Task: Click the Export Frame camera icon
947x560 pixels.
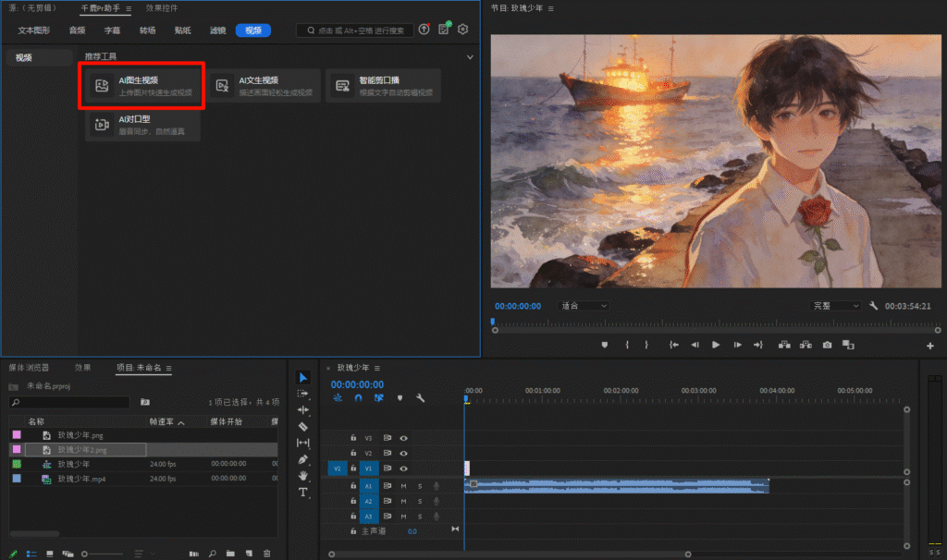Action: click(827, 345)
